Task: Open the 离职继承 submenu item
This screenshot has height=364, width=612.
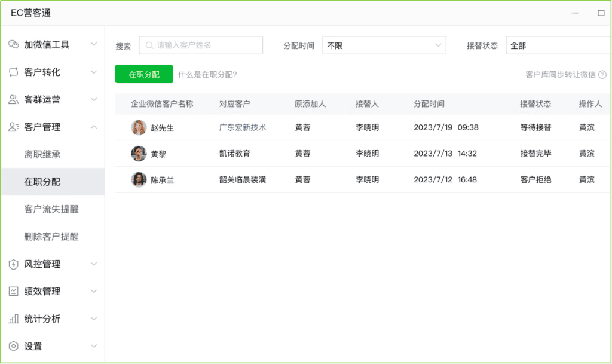Action: 42,155
